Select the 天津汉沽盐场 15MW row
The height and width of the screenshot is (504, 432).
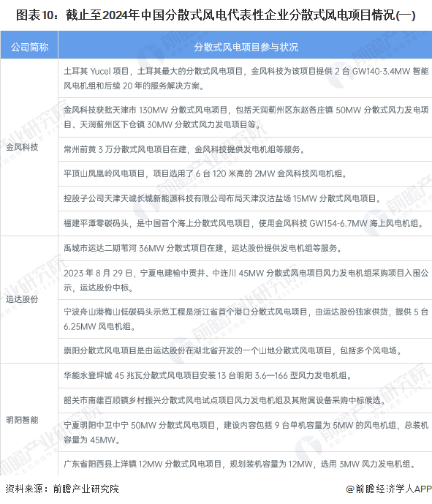coord(246,199)
